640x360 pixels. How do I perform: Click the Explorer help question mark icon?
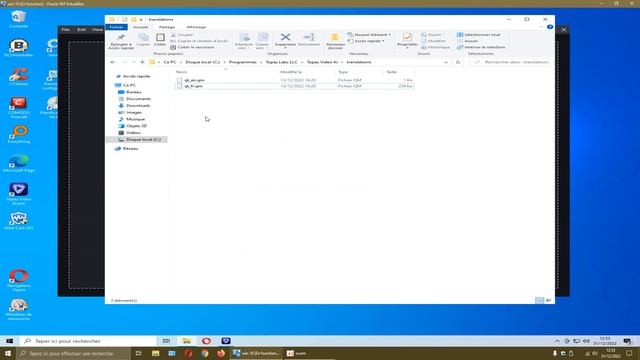(x=550, y=27)
